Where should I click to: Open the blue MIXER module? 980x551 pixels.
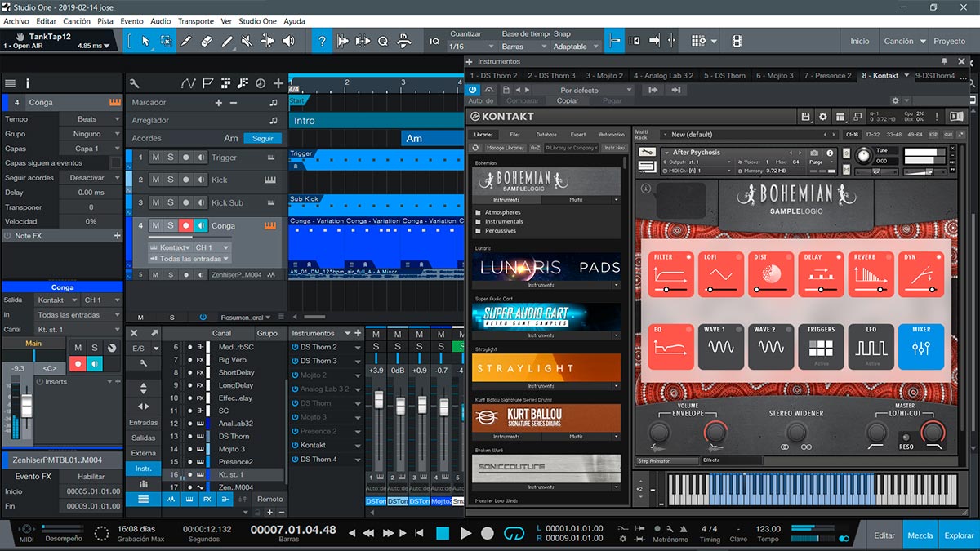coord(921,346)
